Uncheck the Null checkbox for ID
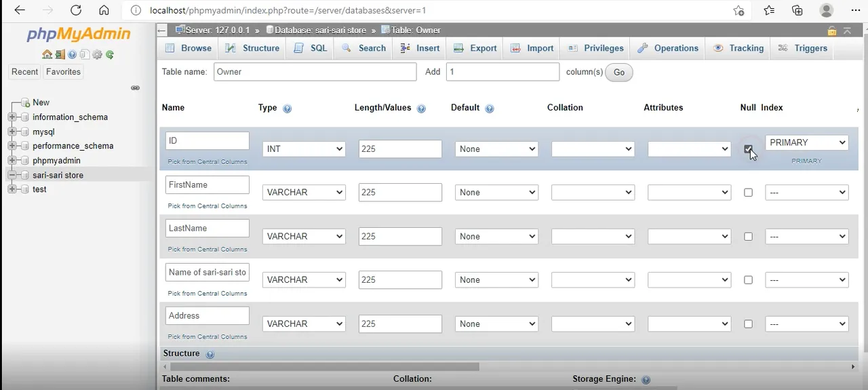The height and width of the screenshot is (390, 868). coord(748,149)
